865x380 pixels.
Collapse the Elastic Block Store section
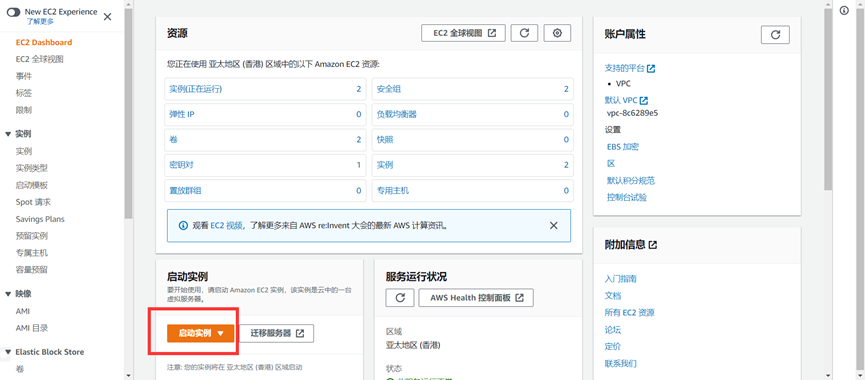[x=8, y=352]
